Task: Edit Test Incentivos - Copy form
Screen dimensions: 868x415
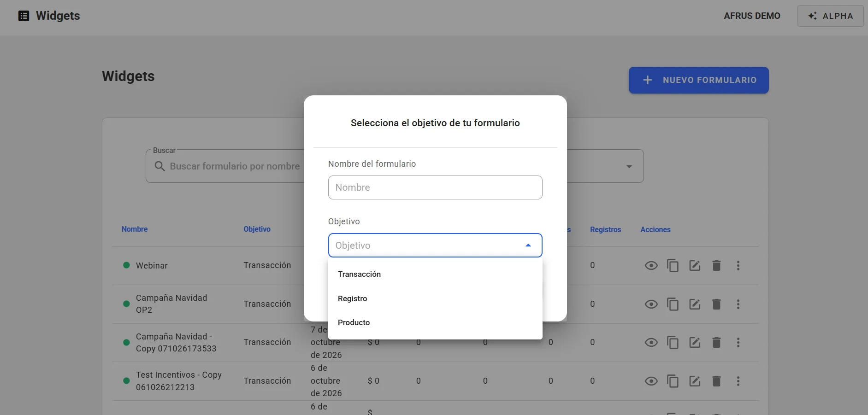Action: coord(695,381)
